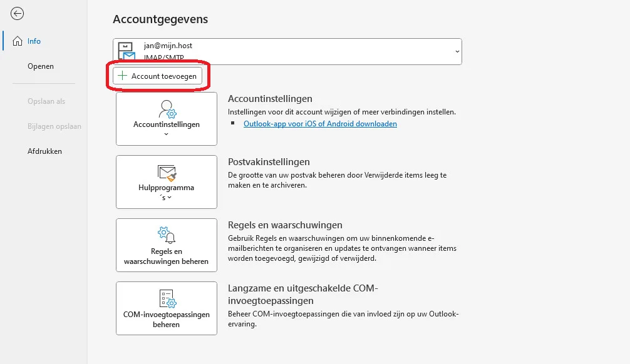Viewport: 630px width, 364px height.
Task: Click the green plus icon for adding account
Action: point(122,76)
